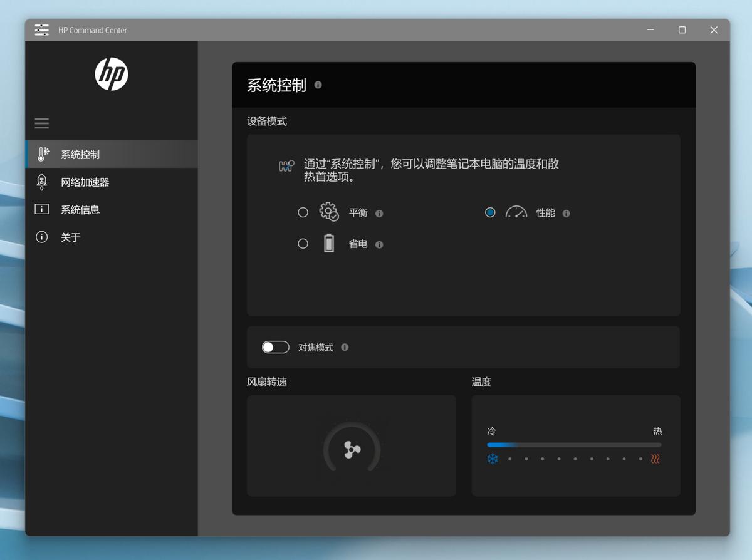Select the 平衡 radio button
The width and height of the screenshot is (752, 560).
[x=303, y=212]
